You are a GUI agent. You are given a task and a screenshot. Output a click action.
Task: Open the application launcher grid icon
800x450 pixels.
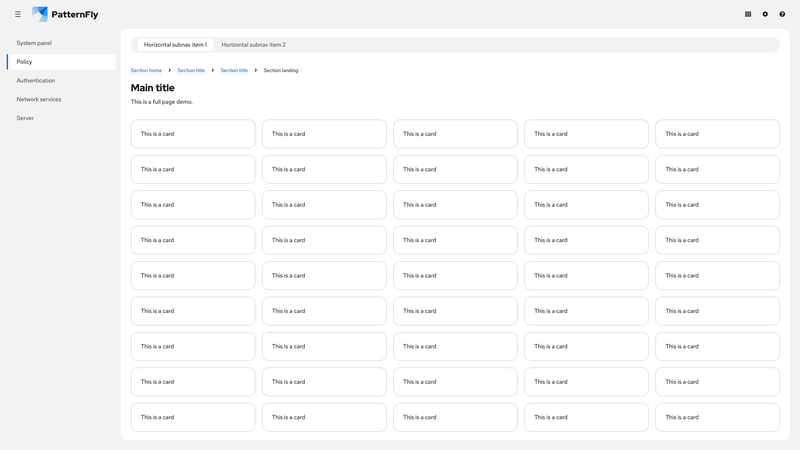(748, 14)
